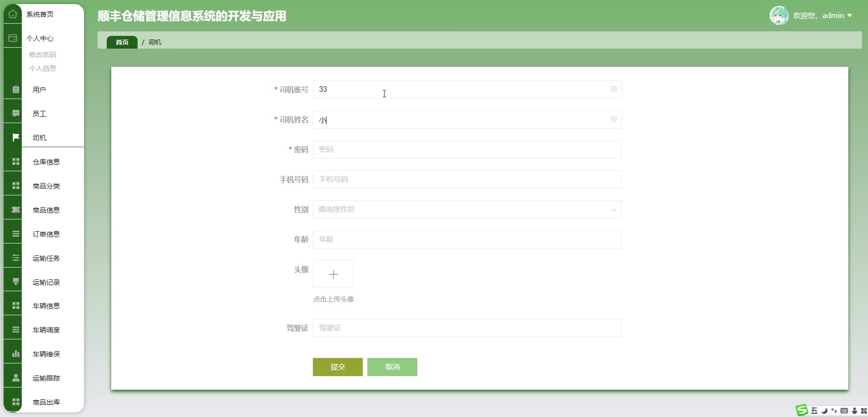This screenshot has width=868, height=417.
Task: Focus the 司机账号 input containing 33
Action: (x=467, y=89)
